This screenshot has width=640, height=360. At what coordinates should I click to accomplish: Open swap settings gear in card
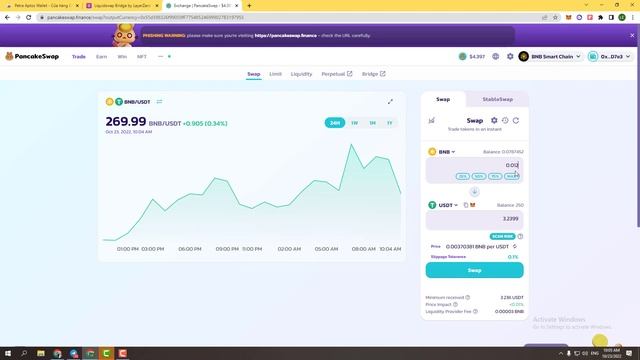pyautogui.click(x=494, y=120)
